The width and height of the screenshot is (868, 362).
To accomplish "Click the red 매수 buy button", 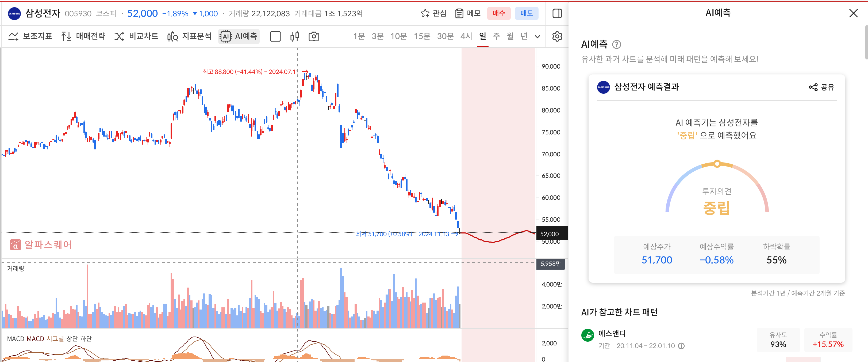I will 499,13.
